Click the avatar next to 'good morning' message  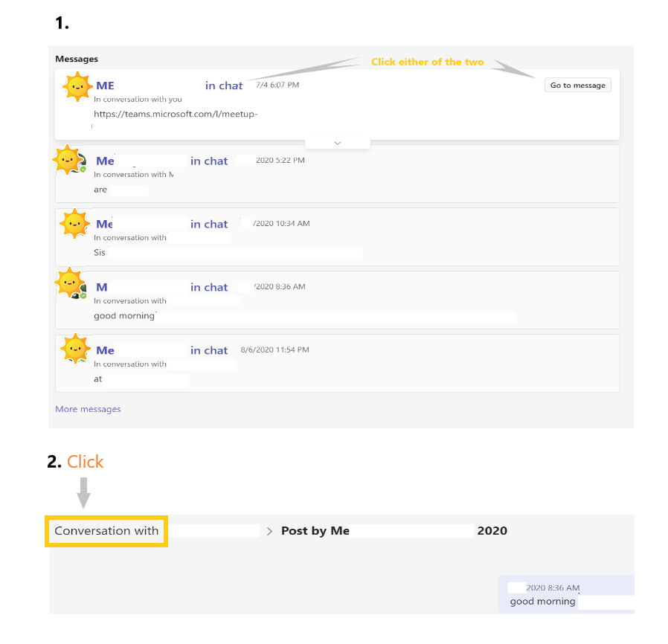(x=69, y=283)
